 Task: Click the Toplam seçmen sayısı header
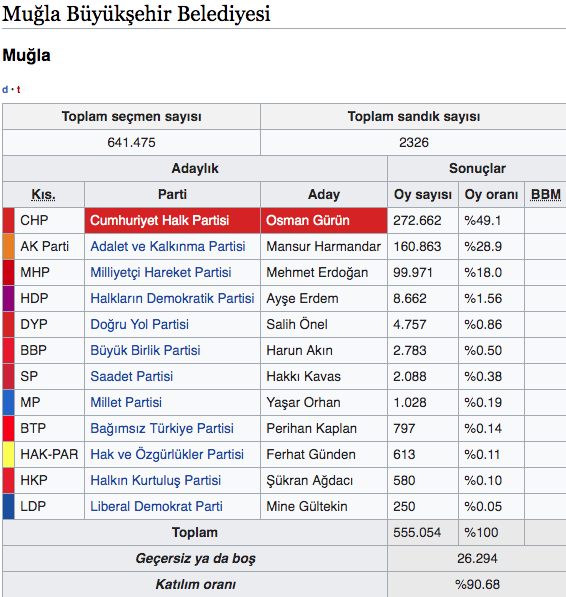point(132,117)
